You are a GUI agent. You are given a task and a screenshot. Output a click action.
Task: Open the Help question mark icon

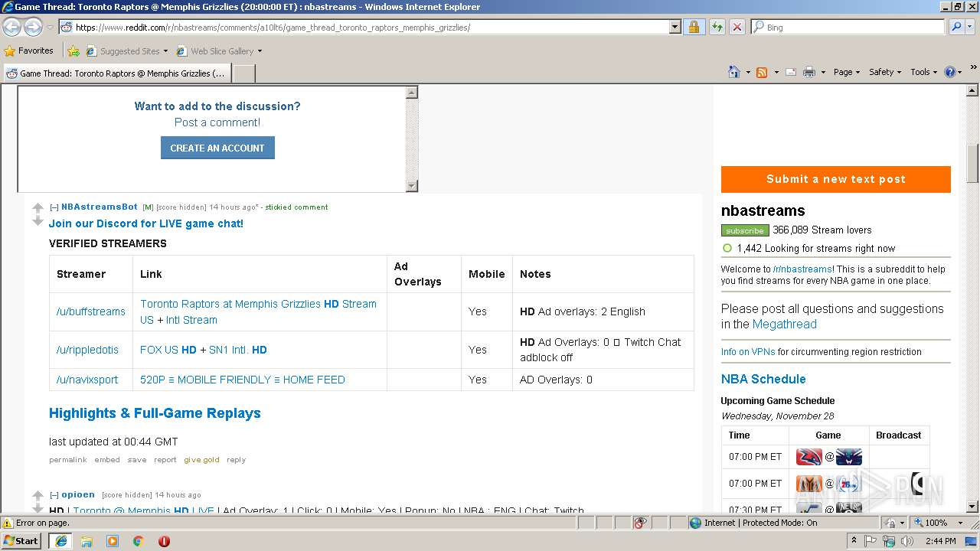tap(950, 72)
